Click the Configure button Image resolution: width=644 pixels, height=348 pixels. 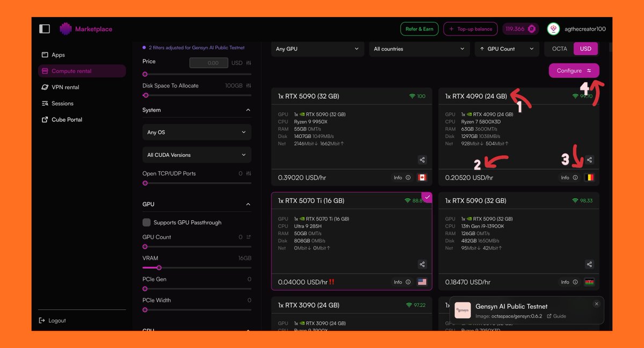[574, 71]
